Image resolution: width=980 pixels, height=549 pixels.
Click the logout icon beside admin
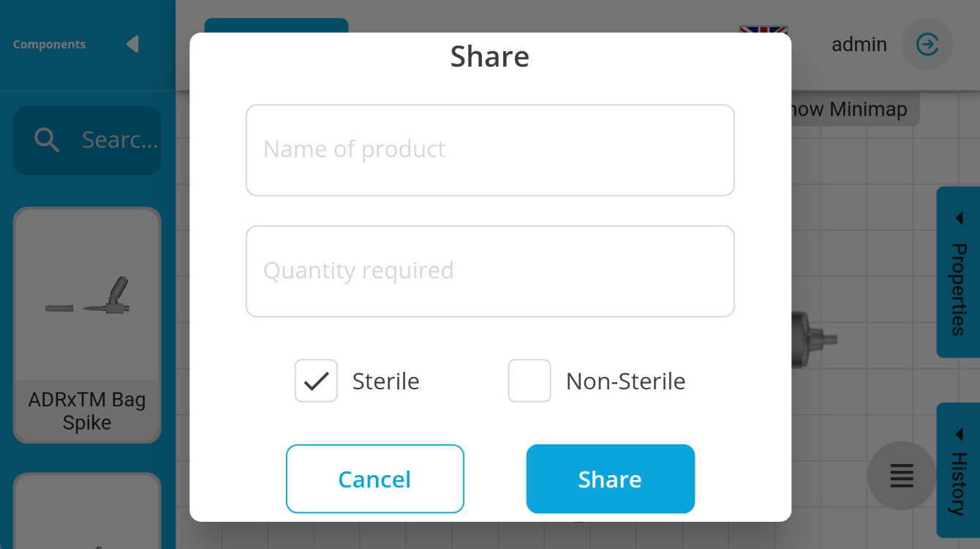pos(927,45)
